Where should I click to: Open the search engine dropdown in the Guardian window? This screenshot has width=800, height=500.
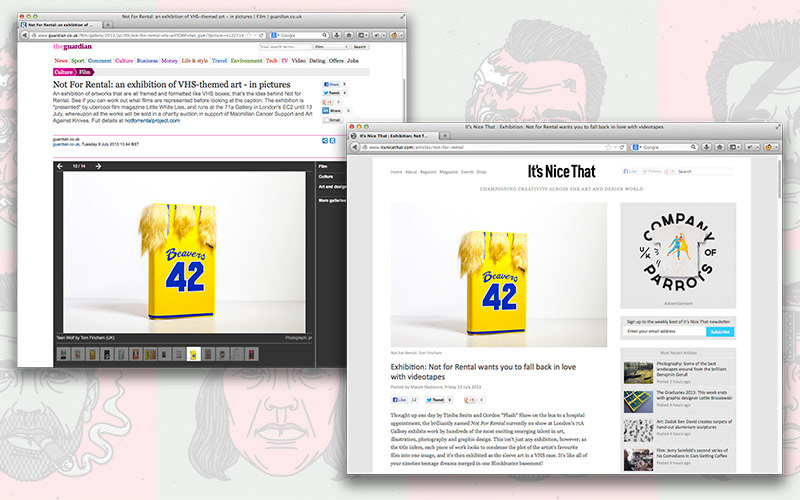point(276,35)
